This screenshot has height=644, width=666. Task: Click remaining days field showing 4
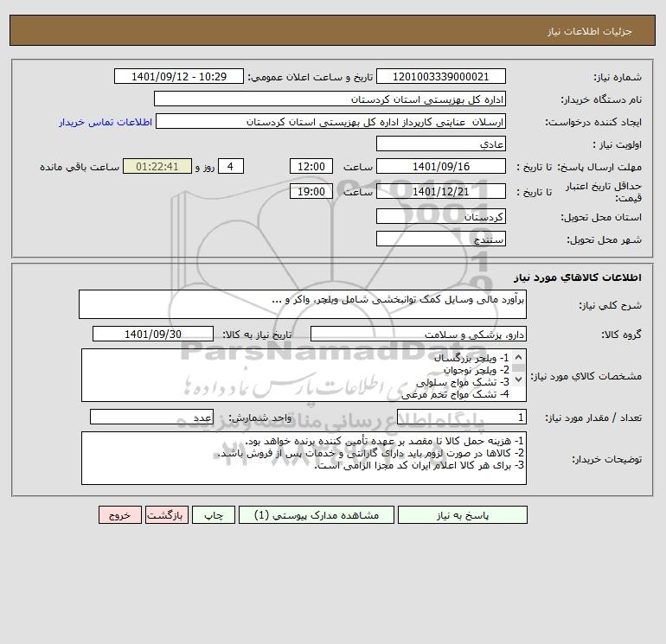tap(231, 167)
